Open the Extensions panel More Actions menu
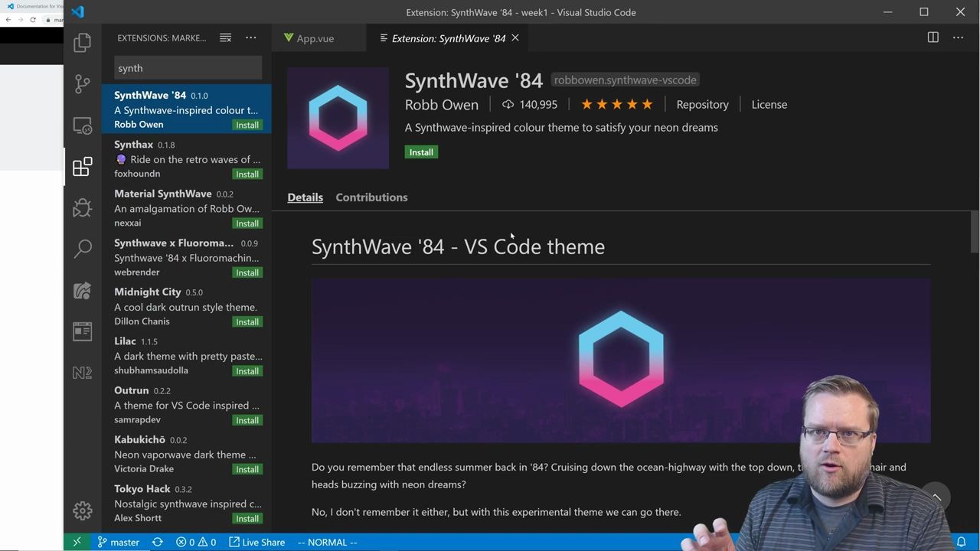The width and height of the screenshot is (980, 551). tap(250, 37)
